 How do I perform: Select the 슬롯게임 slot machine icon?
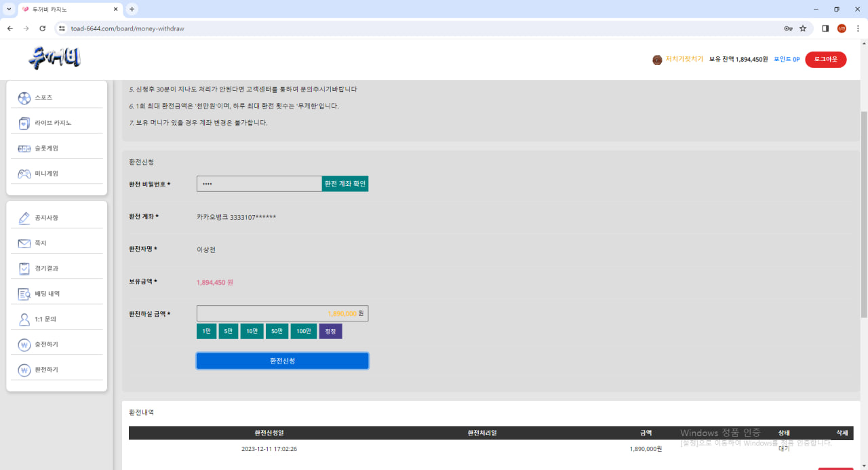pos(24,149)
